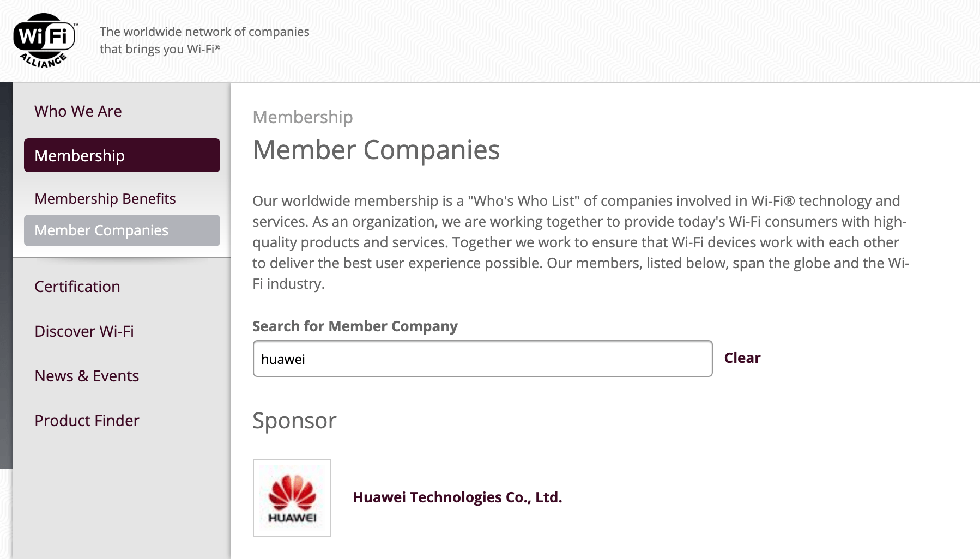Click the worldwide membership description paragraph
This screenshot has width=980, height=559.
point(580,242)
